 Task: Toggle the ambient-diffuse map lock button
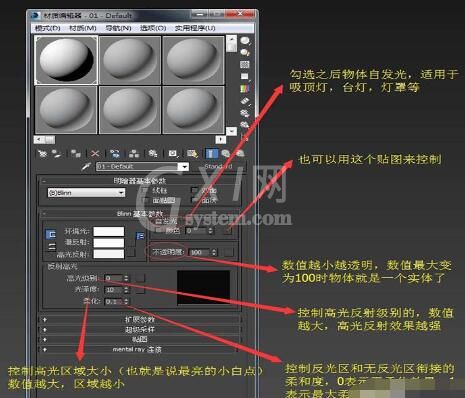click(140, 236)
